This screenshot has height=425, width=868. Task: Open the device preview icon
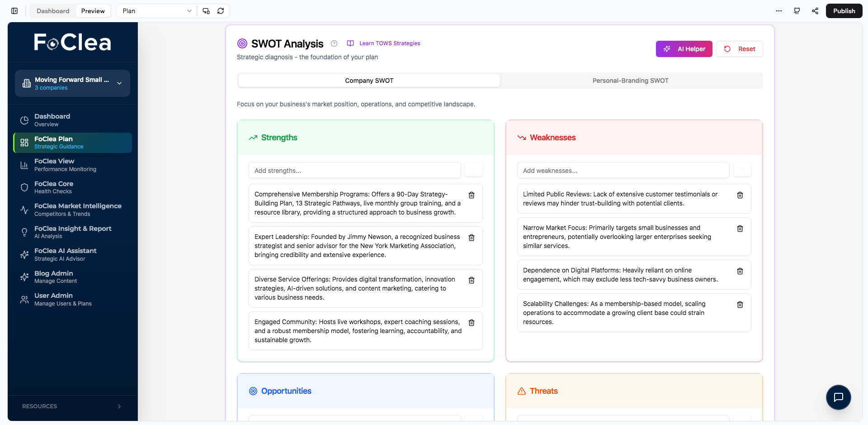pyautogui.click(x=206, y=10)
